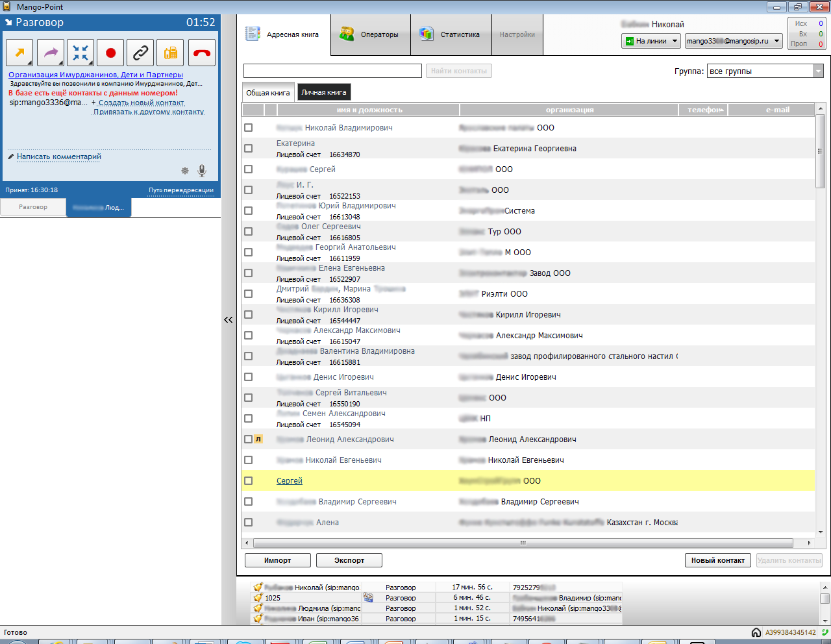Check the Валентина Владимировна contact box
Viewport: 831px width, 644px height.
(x=248, y=356)
